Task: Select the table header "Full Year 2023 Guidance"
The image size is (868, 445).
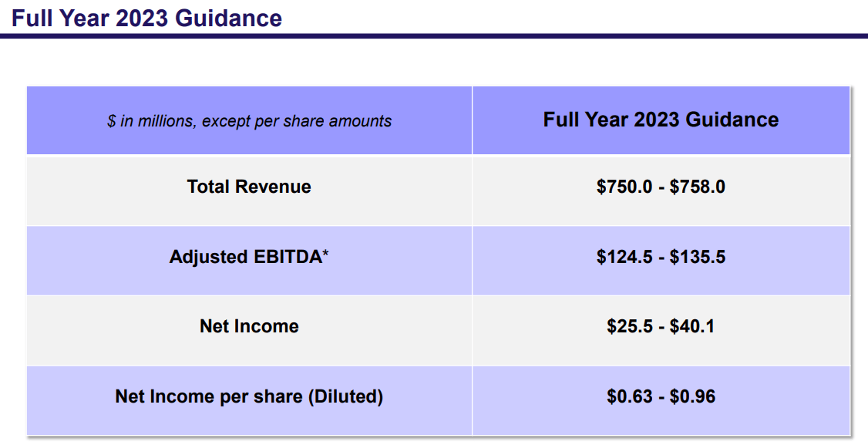Action: pyautogui.click(x=661, y=120)
